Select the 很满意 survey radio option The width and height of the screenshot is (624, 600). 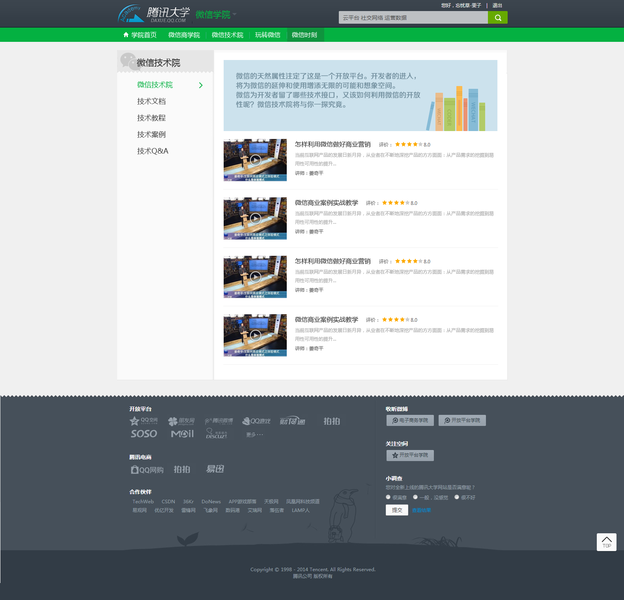pyautogui.click(x=388, y=497)
